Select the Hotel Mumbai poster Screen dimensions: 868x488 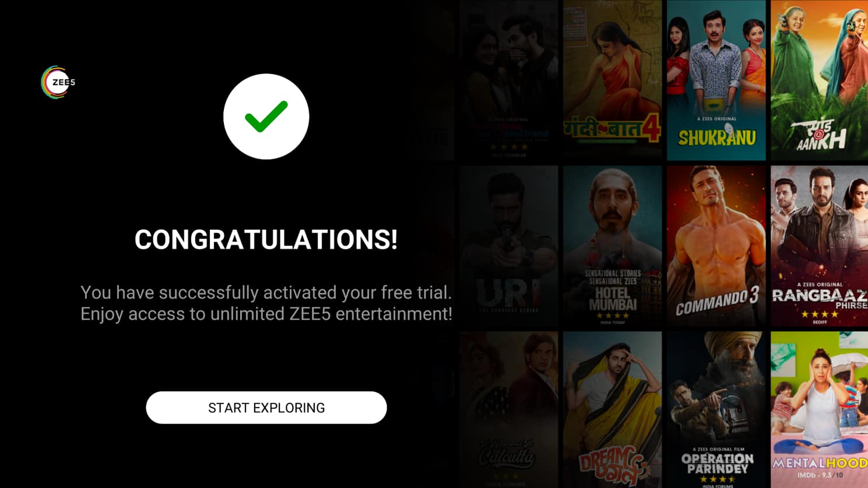[612, 246]
